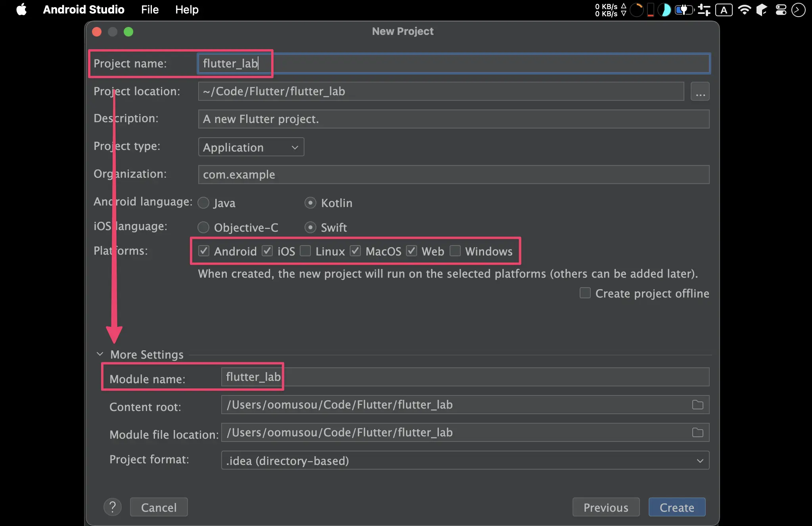Image resolution: width=812 pixels, height=526 pixels.
Task: Click the Create button
Action: (677, 507)
